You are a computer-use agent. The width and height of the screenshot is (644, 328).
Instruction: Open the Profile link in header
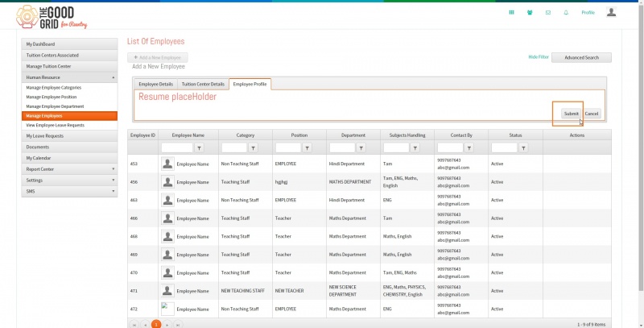(588, 13)
